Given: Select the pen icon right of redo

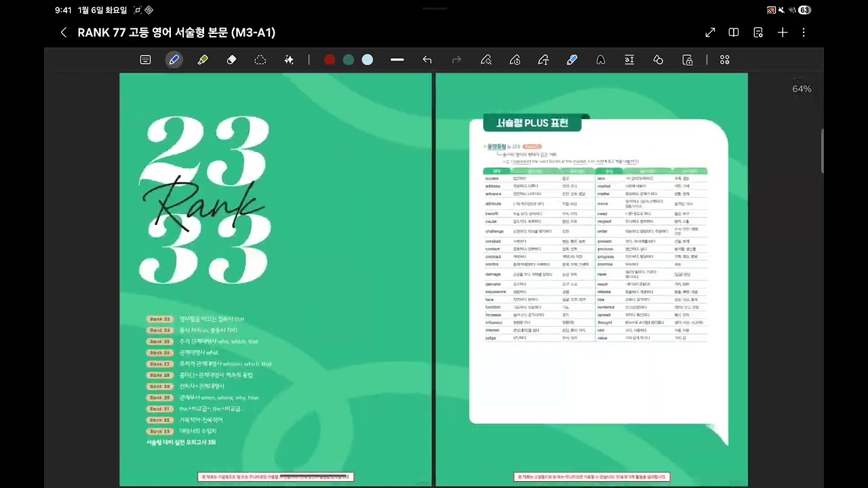Looking at the screenshot, I should point(486,60).
